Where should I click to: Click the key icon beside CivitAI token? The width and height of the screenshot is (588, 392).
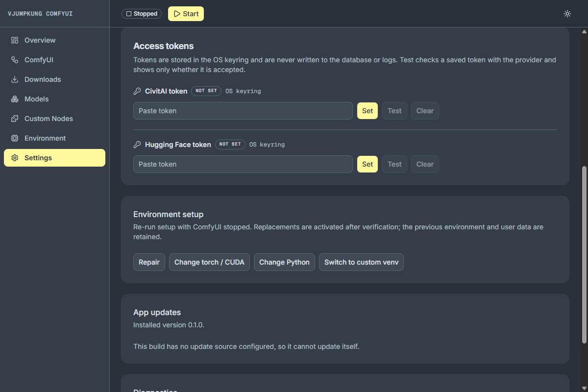tap(137, 91)
